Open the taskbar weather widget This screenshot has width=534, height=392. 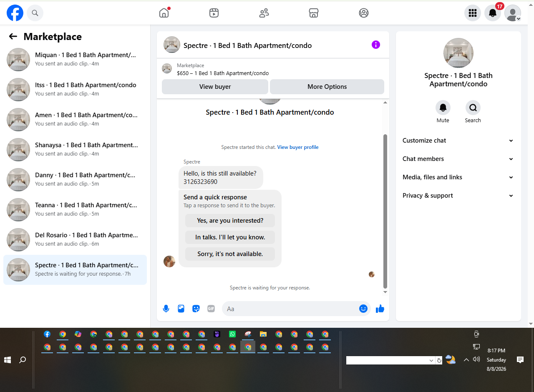point(451,360)
